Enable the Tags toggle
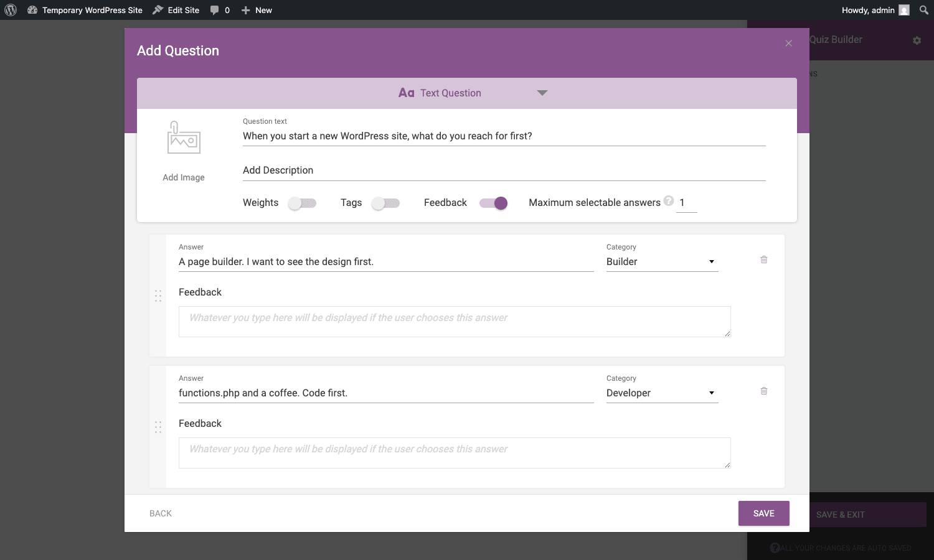The width and height of the screenshot is (934, 560). 385,203
